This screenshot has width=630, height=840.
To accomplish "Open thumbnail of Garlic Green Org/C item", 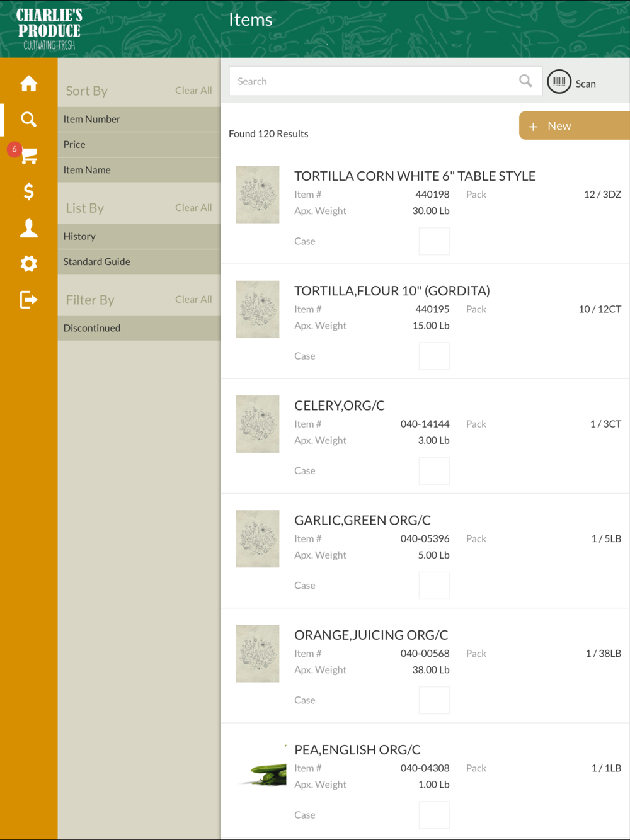I will 258,538.
